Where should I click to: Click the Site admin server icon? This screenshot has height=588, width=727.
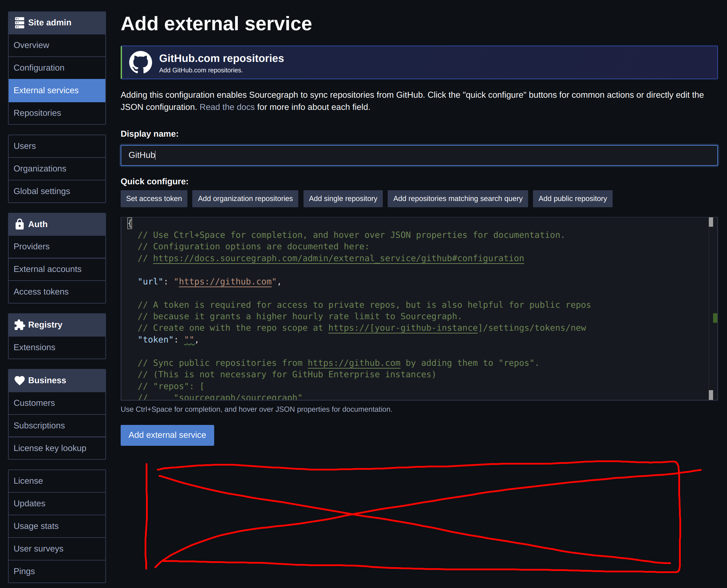[19, 23]
